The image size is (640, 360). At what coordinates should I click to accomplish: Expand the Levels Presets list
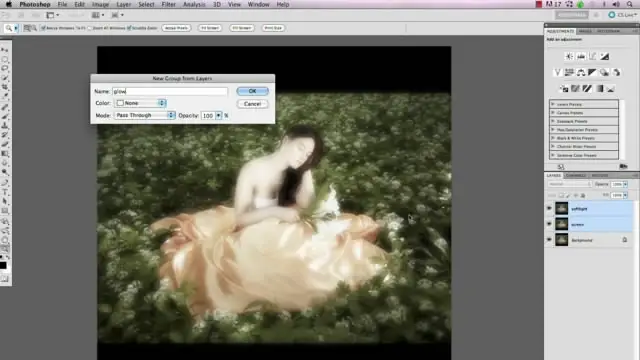pos(553,104)
